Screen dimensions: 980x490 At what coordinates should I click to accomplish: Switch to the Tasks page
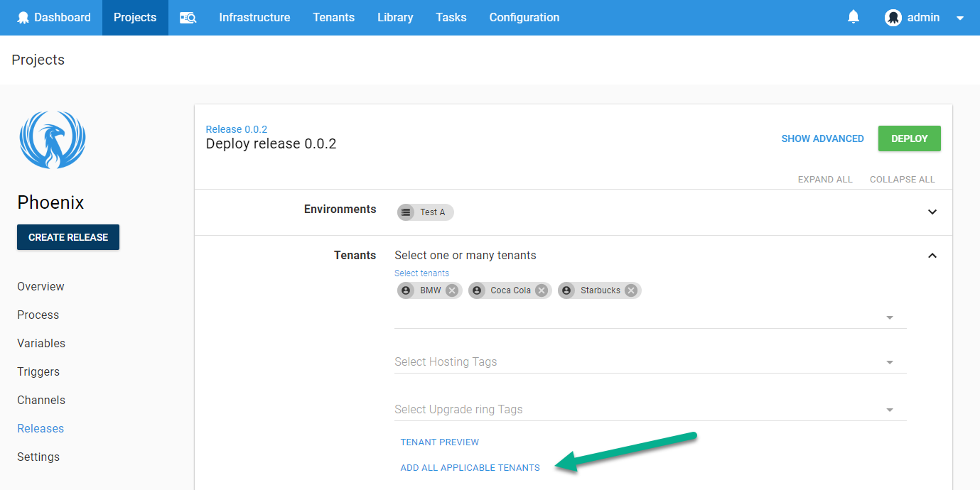click(451, 17)
